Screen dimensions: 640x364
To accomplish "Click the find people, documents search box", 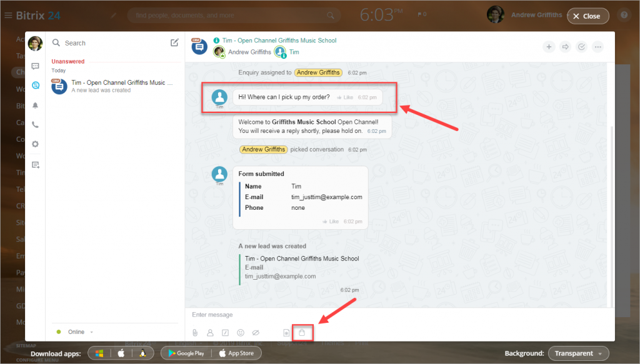I will 234,16.
